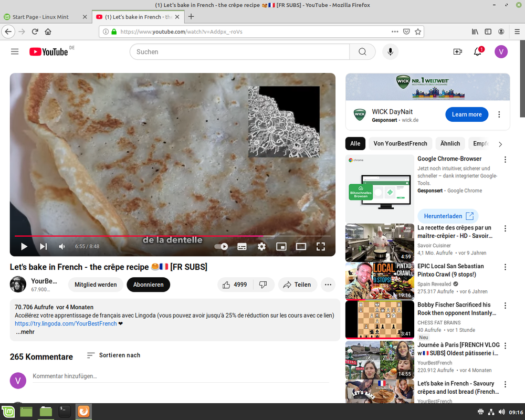Open the video settings gear
Image resolution: width=525 pixels, height=420 pixels.
pos(261,247)
